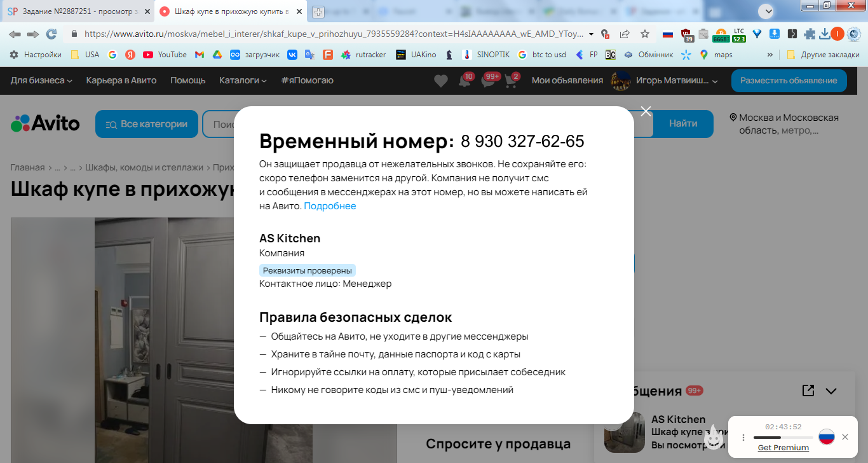The width and height of the screenshot is (868, 463).
Task: Open blue diamond extension
Action: tap(757, 34)
